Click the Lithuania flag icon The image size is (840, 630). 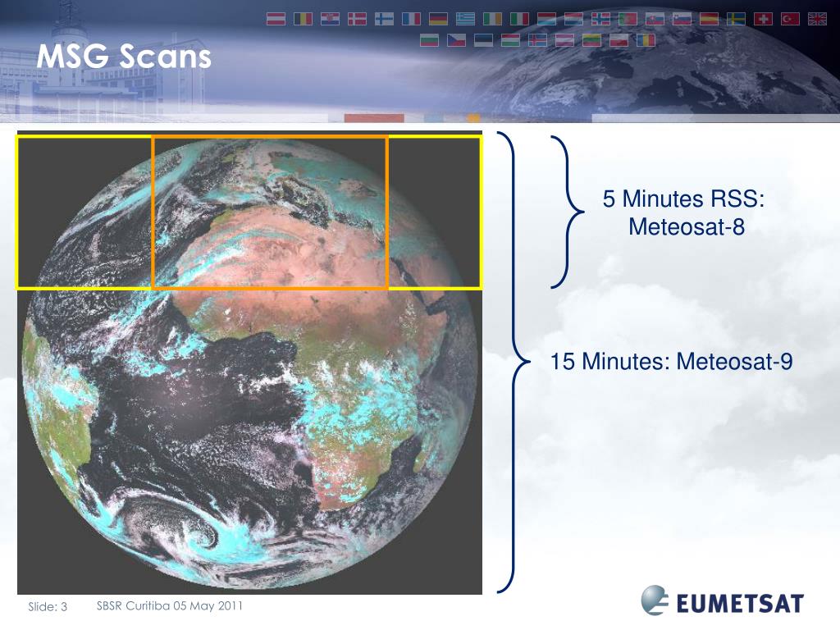pyautogui.click(x=591, y=40)
